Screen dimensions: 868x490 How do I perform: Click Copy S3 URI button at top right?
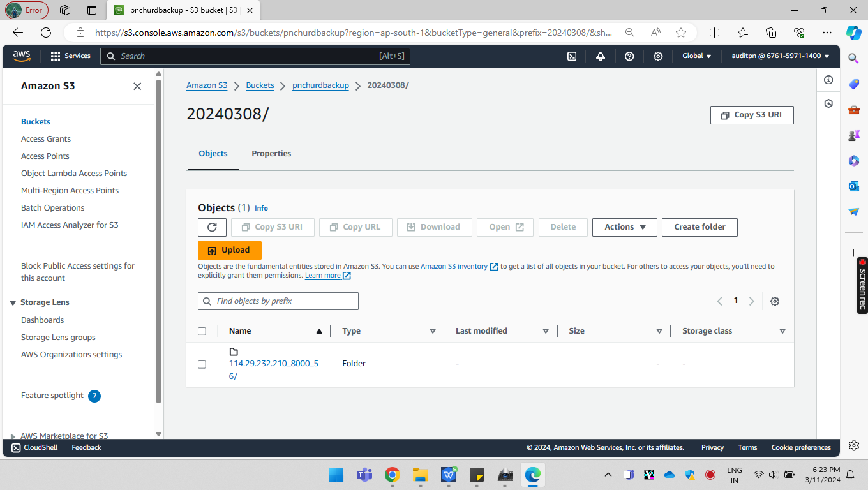(x=752, y=115)
